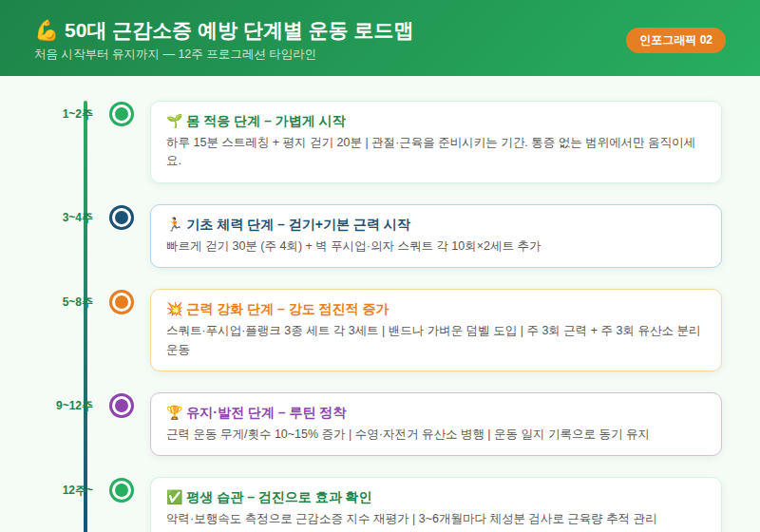Click the text 벽 푸시업·의자 스쿼트 각 10회×2세트 추가

(x=427, y=246)
